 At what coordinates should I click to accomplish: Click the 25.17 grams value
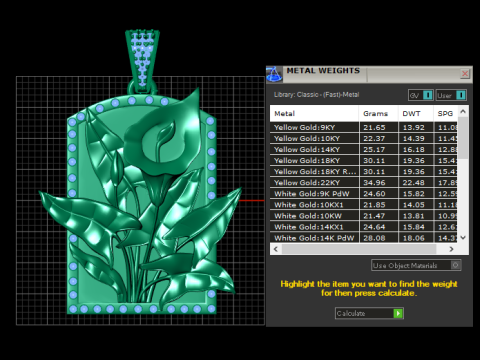[x=374, y=149]
